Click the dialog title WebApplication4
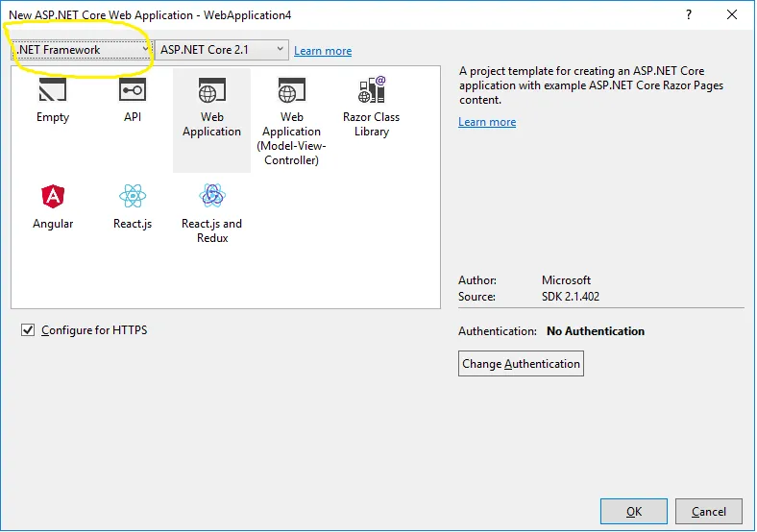The width and height of the screenshot is (757, 532). [x=247, y=15]
